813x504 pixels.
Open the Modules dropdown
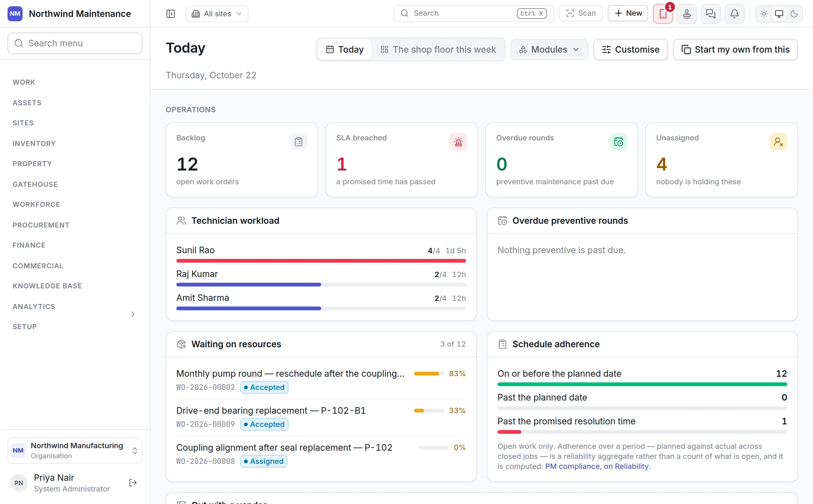click(x=549, y=49)
